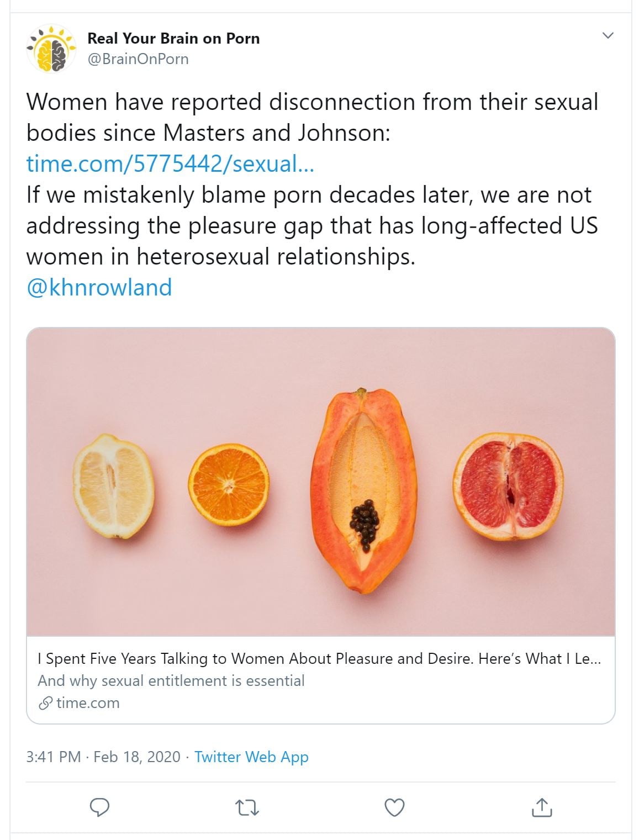639x840 pixels.
Task: Like the tweet with the heart icon
Action: (394, 807)
